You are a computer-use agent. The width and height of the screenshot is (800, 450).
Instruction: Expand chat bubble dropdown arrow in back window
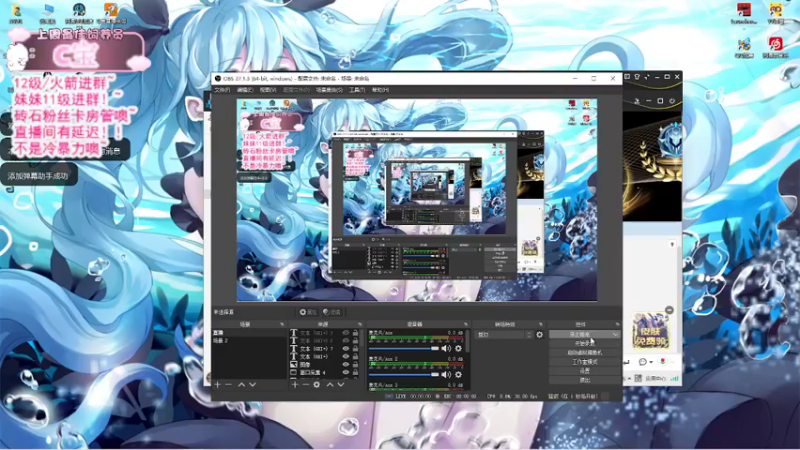[x=651, y=362]
